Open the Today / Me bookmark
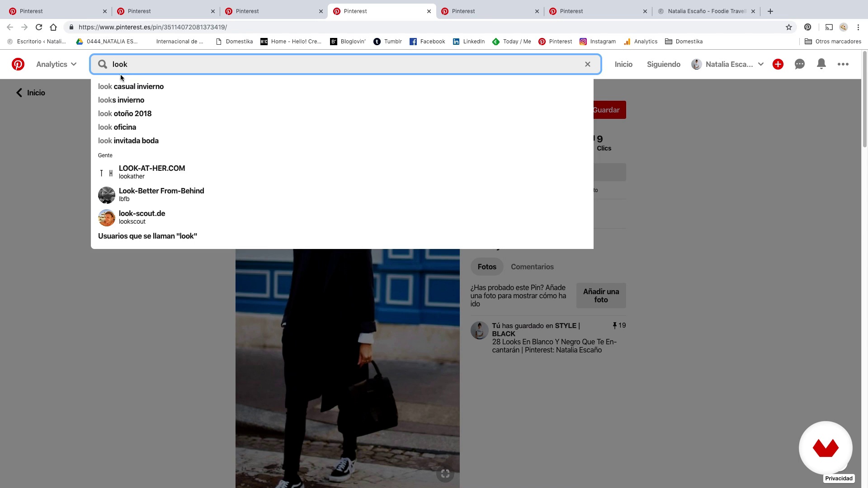The image size is (868, 488). point(512,42)
